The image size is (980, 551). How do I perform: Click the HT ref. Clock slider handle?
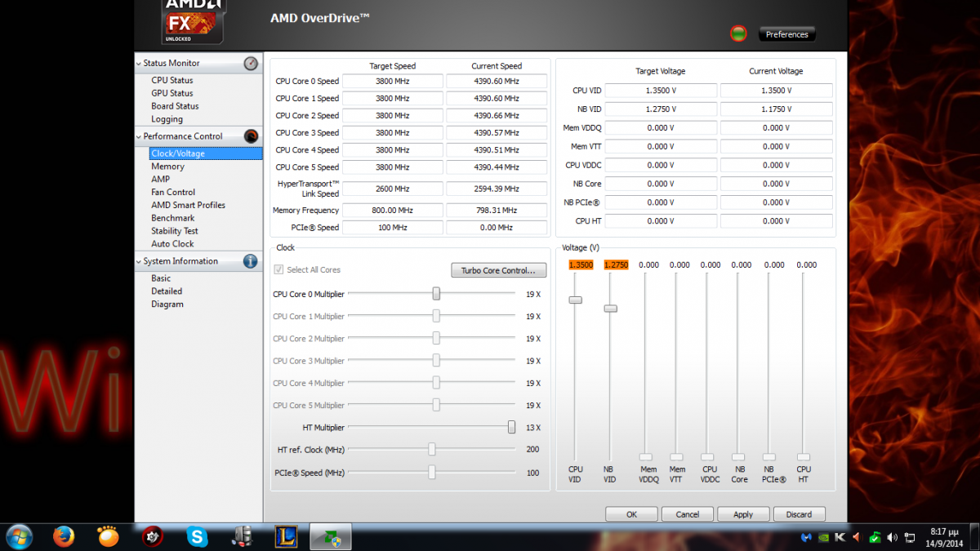(x=431, y=449)
